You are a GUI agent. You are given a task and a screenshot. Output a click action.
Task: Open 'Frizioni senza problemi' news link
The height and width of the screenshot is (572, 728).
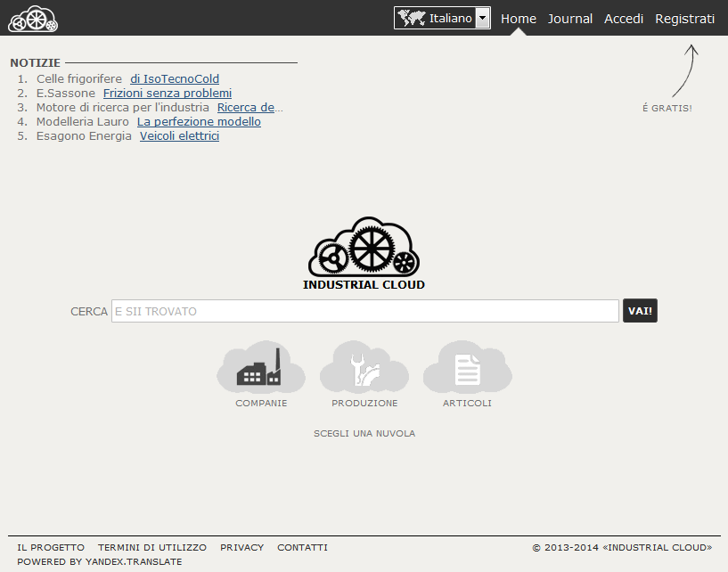point(168,93)
